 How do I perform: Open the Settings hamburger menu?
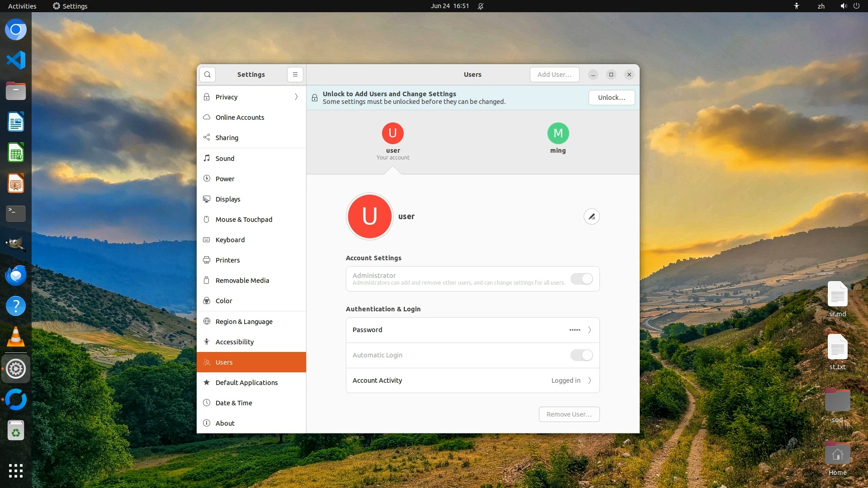coord(295,75)
